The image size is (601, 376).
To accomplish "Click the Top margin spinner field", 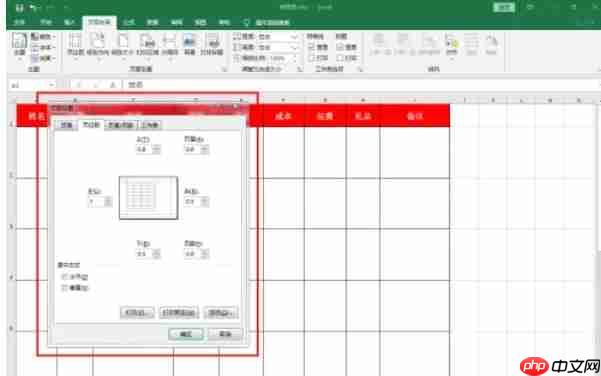I will 148,149.
